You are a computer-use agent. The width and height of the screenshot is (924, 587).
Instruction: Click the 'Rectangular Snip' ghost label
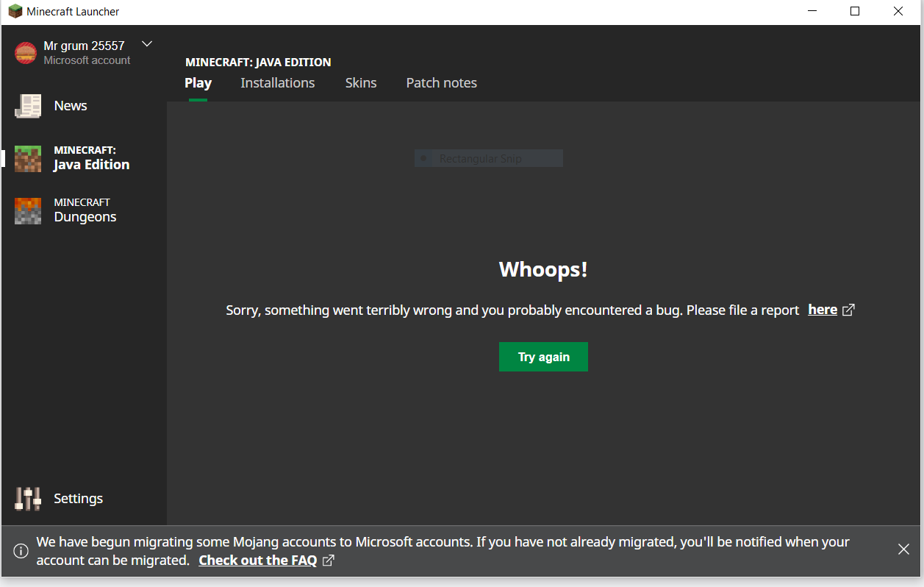(480, 159)
